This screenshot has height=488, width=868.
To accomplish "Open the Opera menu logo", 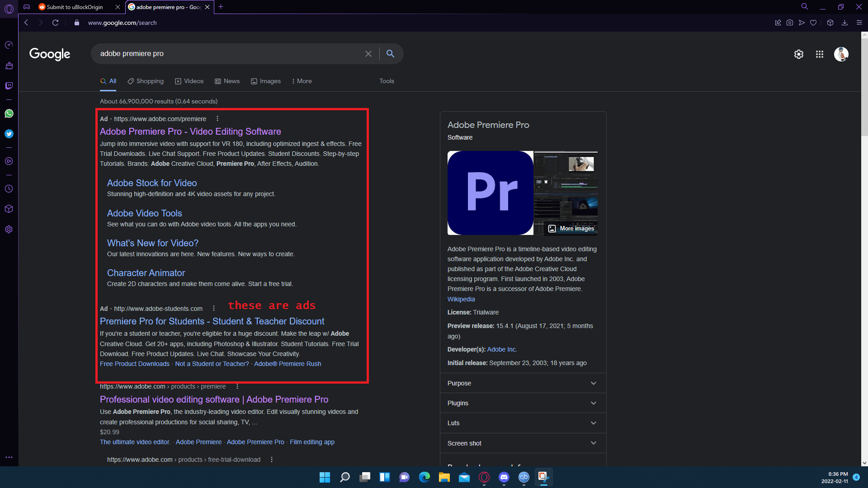I will click(9, 9).
